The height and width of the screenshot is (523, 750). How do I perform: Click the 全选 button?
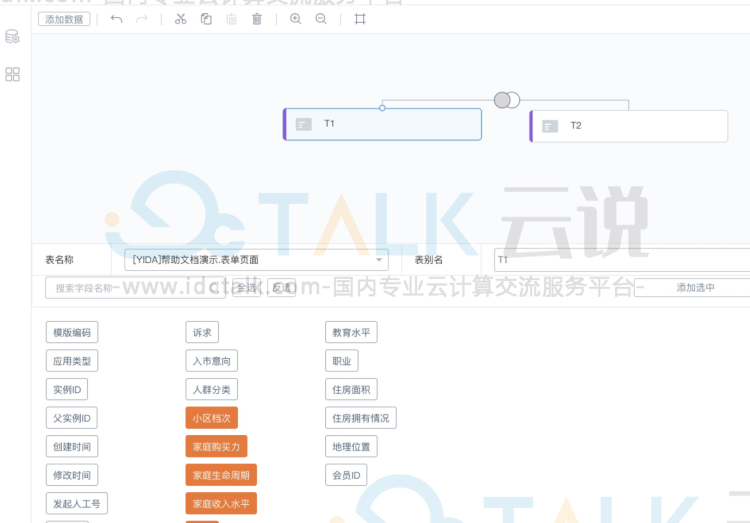coord(246,288)
